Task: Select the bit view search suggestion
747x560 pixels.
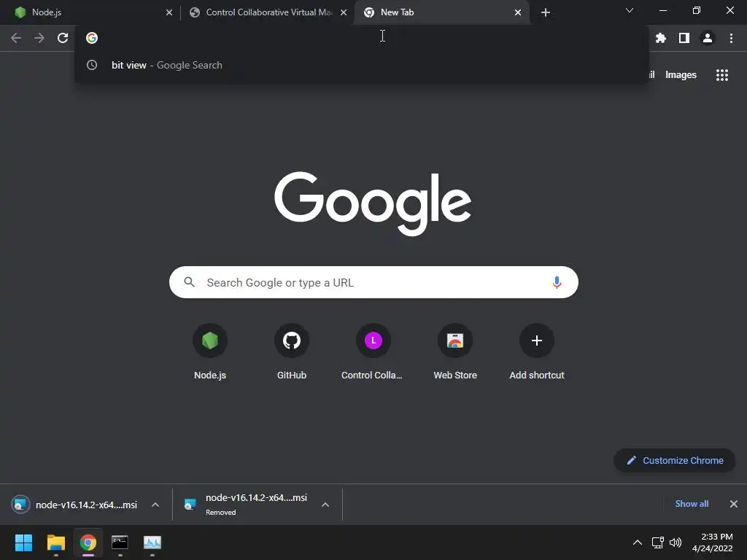Action: pos(362,65)
